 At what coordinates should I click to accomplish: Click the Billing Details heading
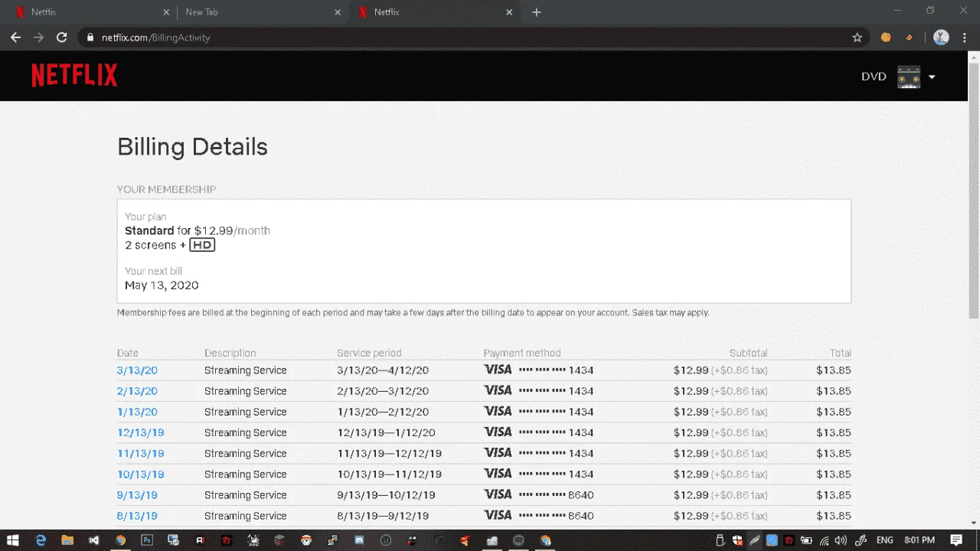click(192, 146)
